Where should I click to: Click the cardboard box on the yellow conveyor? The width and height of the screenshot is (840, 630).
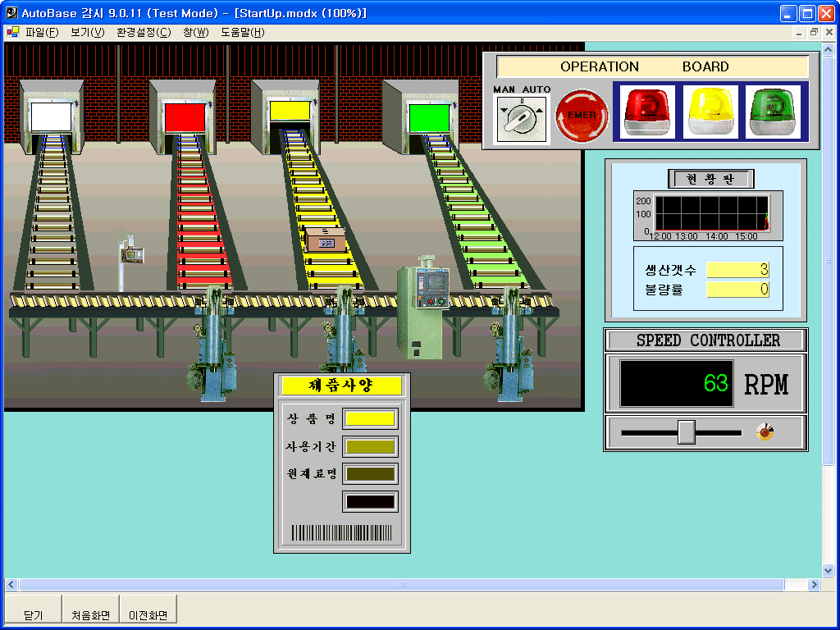[325, 240]
